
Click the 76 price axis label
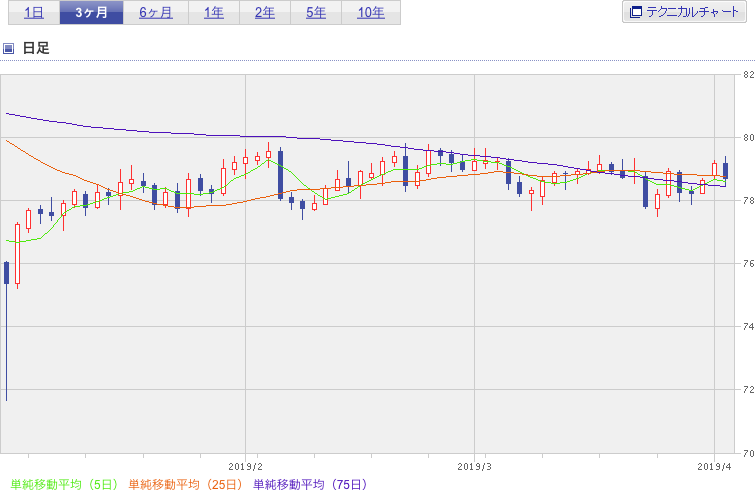[x=749, y=263]
